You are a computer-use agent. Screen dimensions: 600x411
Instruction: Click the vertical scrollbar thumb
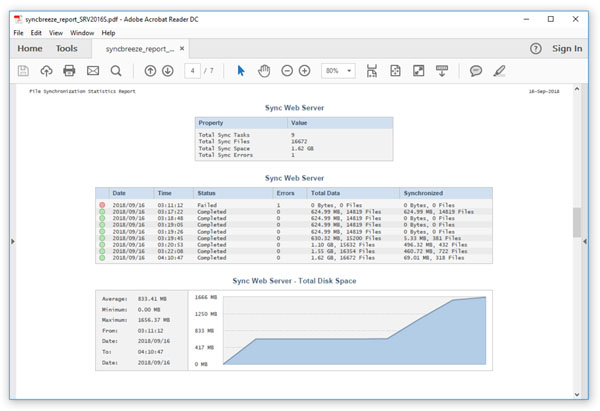click(x=577, y=222)
